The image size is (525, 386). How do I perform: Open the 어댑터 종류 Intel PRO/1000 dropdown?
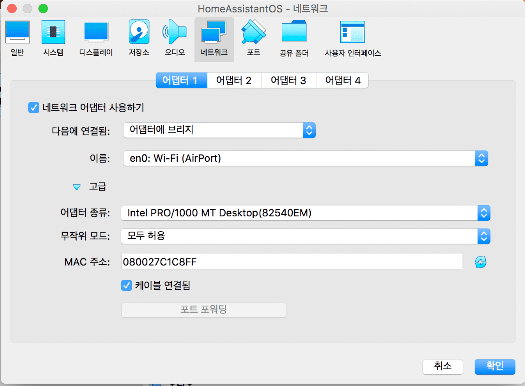305,213
